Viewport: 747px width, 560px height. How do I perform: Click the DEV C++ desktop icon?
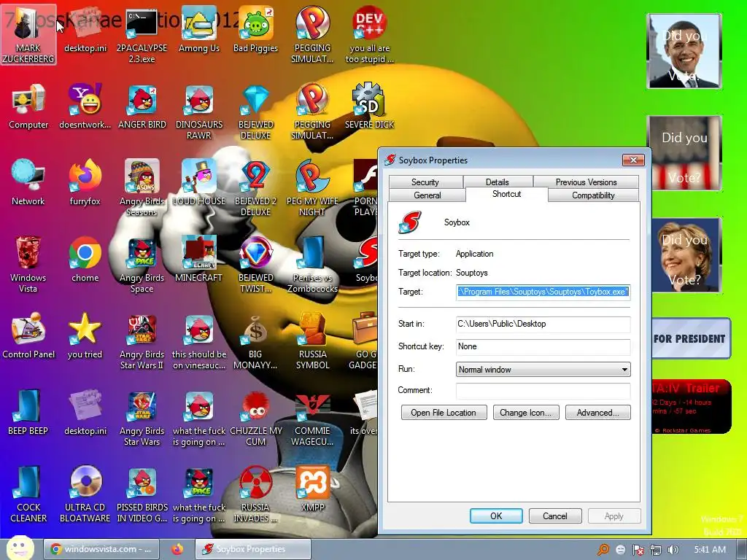coord(369,34)
